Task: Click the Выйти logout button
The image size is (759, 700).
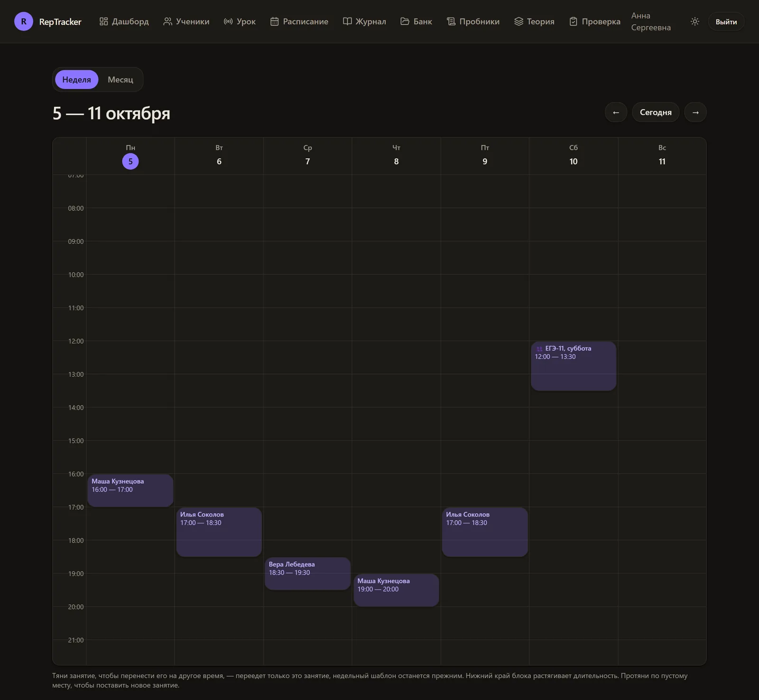Action: coord(726,22)
